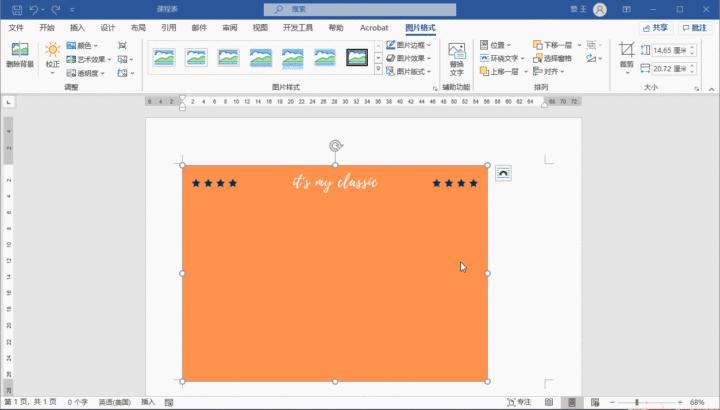Screen dimensions: 720x410
Task: Click the picture styles gallery next-row arrow
Action: (x=378, y=58)
